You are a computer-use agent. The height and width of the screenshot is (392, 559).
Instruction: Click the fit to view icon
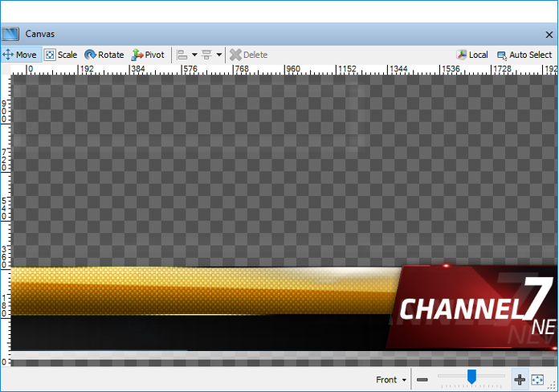[537, 380]
